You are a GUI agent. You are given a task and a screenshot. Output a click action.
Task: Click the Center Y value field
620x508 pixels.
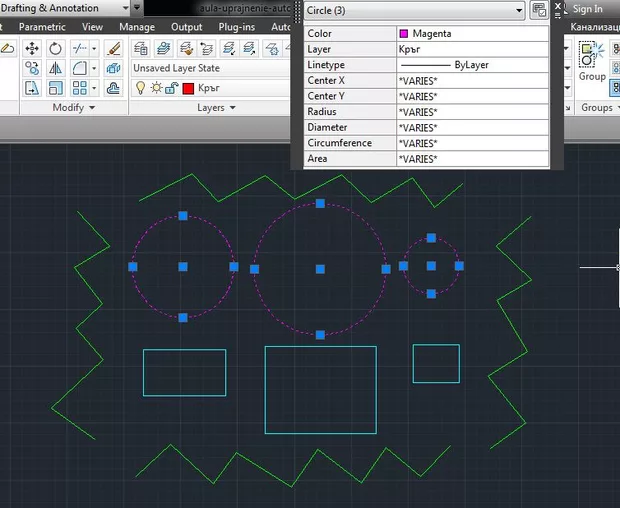473,96
